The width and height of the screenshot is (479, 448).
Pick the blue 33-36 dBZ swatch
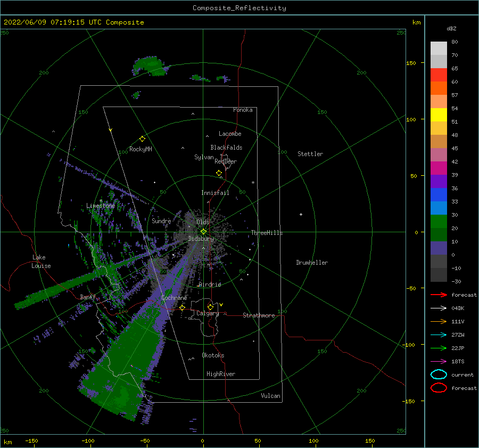439,195
